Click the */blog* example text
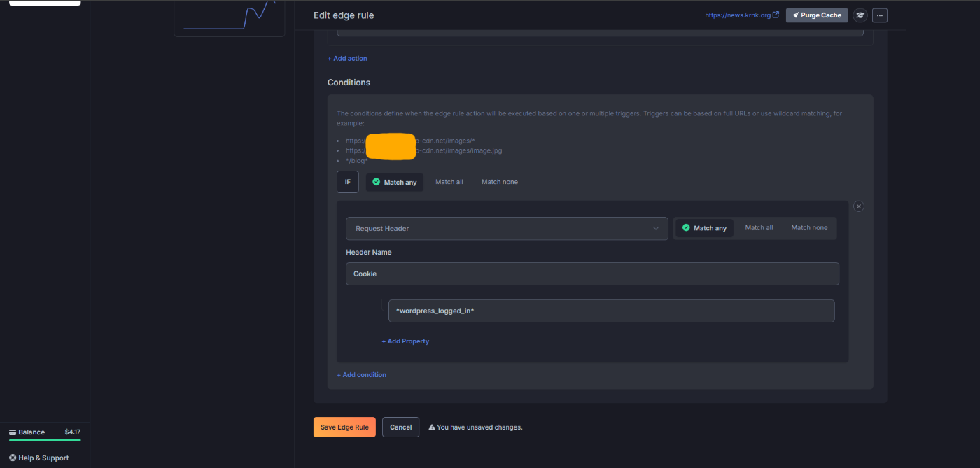This screenshot has height=468, width=980. pyautogui.click(x=356, y=161)
